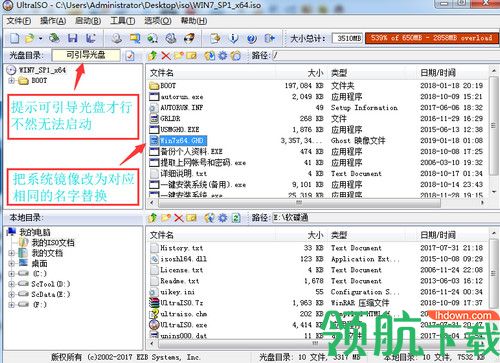Image resolution: width=500 pixels, height=363 pixels.
Task: Click the icon right of the gear in 光盘目录 toolbar
Action: point(236,55)
